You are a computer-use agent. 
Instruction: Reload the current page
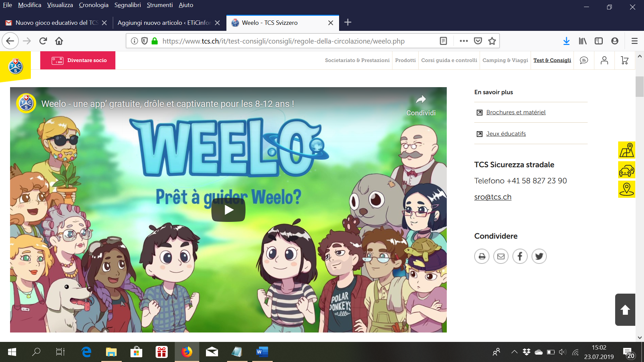click(x=43, y=41)
